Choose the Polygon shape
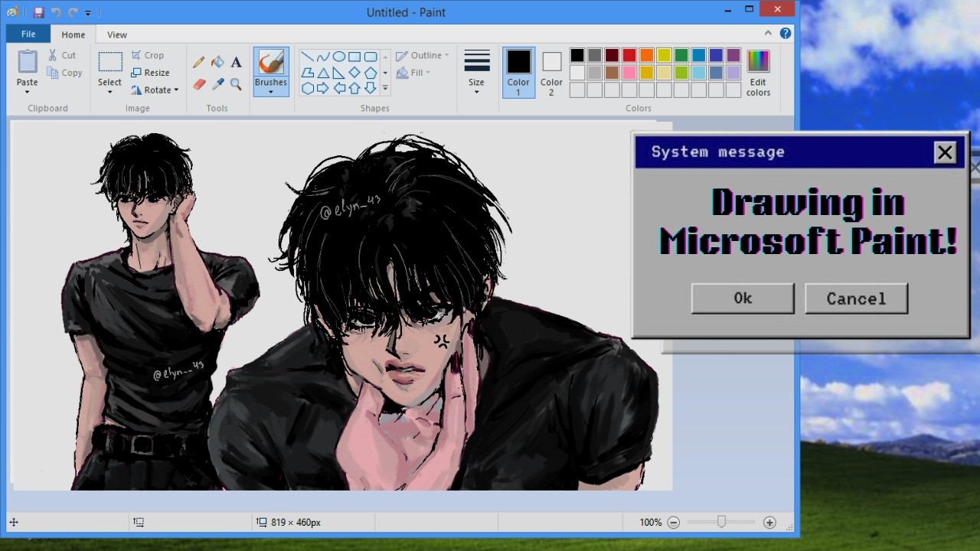 (x=307, y=73)
